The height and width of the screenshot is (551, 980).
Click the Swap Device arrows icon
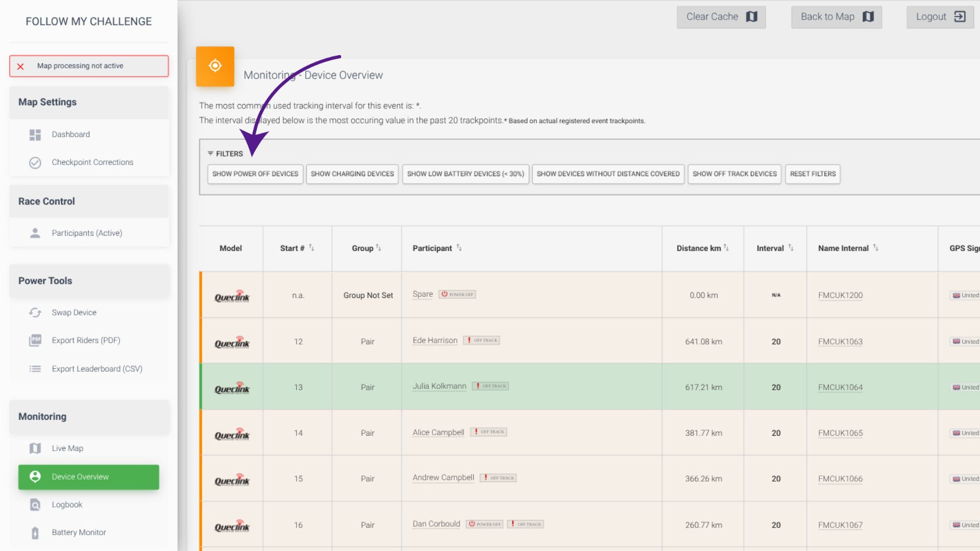[35, 313]
